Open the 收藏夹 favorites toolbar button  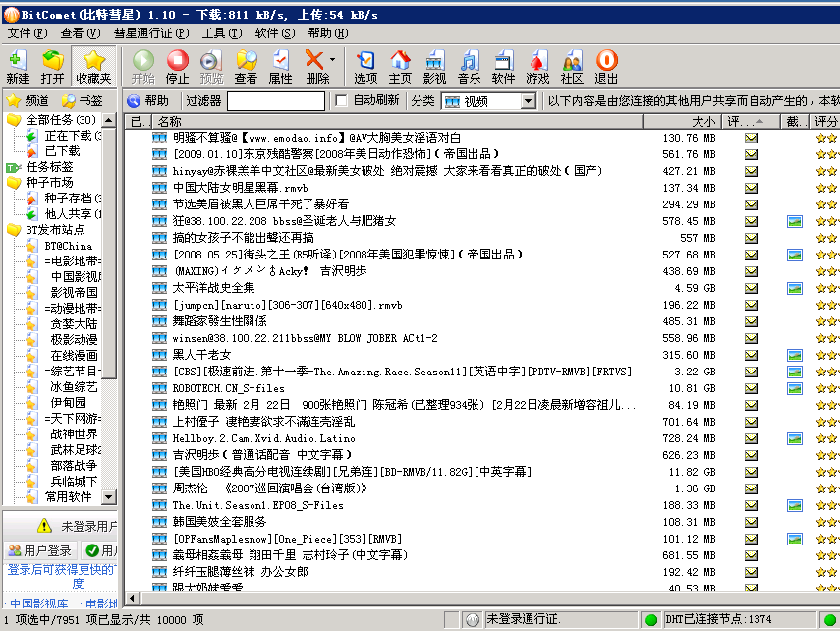click(93, 67)
